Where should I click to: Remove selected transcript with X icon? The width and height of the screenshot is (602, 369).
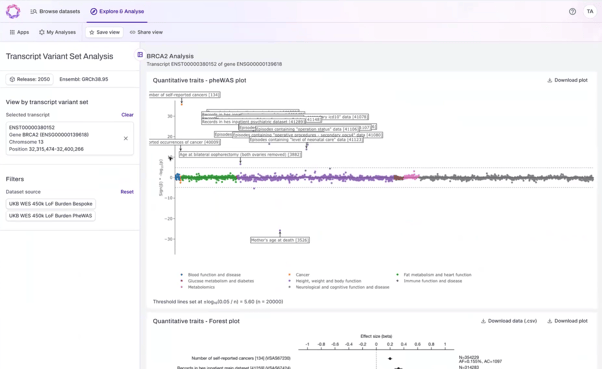click(126, 138)
